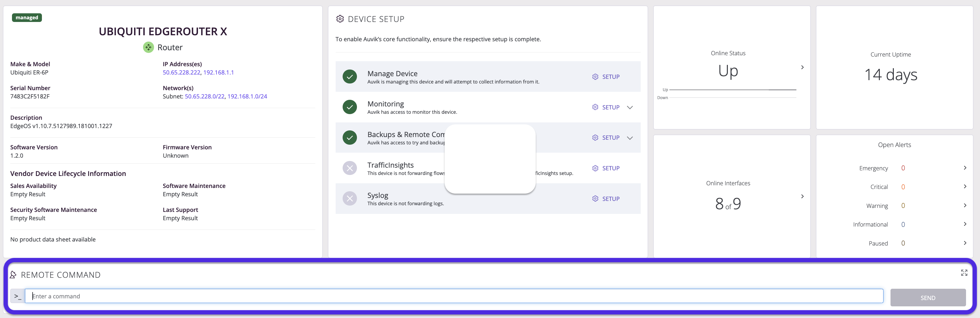Open Online Status details arrow
980x318 pixels.
[802, 67]
